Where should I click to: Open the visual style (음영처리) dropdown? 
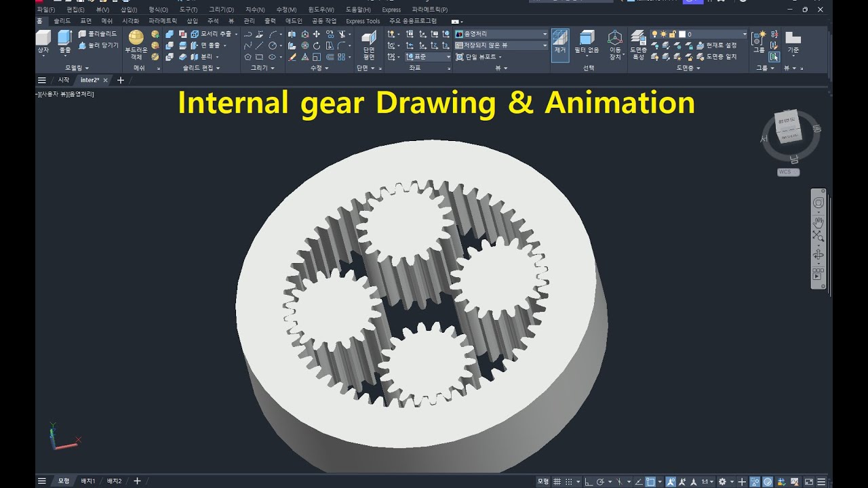click(501, 34)
